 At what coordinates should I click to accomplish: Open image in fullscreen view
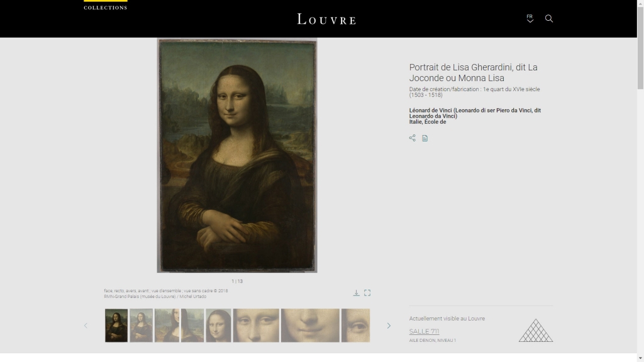coord(367,293)
